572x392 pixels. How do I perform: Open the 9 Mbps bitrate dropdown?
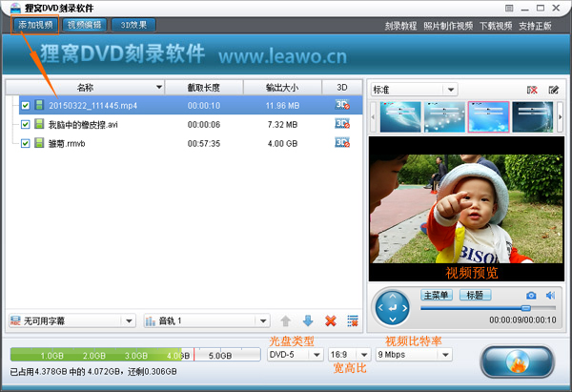[414, 355]
